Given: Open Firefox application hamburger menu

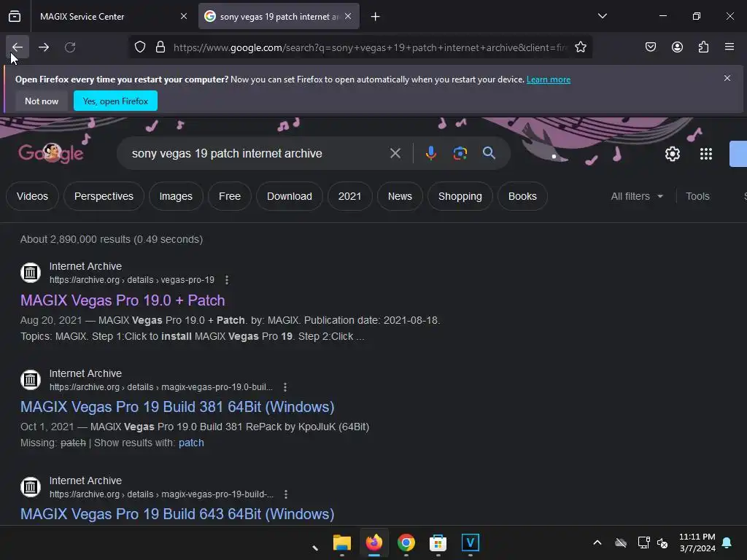Looking at the screenshot, I should coord(729,47).
